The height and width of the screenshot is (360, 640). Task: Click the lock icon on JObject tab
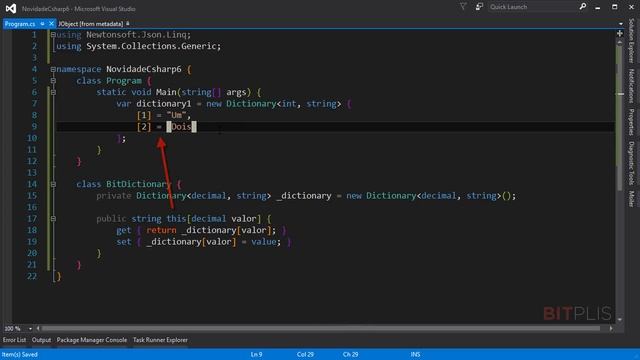(x=128, y=24)
